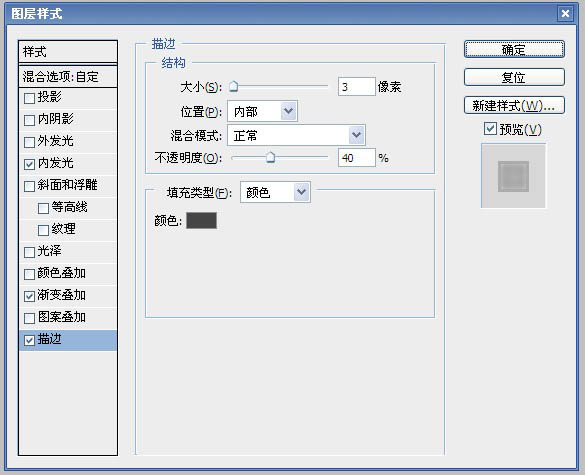Viewport: 585px width, 475px height.
Task: Uncheck the 渐变叠加 checkbox
Action: click(x=29, y=296)
